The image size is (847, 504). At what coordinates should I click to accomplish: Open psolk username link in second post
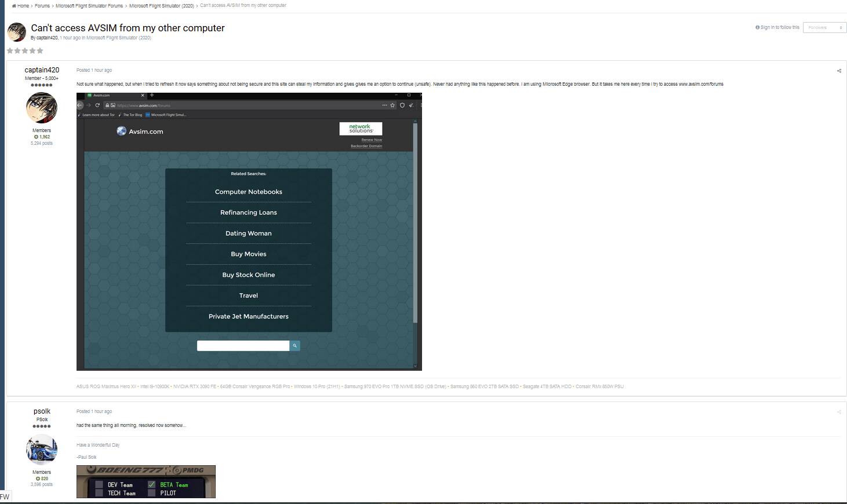click(42, 411)
